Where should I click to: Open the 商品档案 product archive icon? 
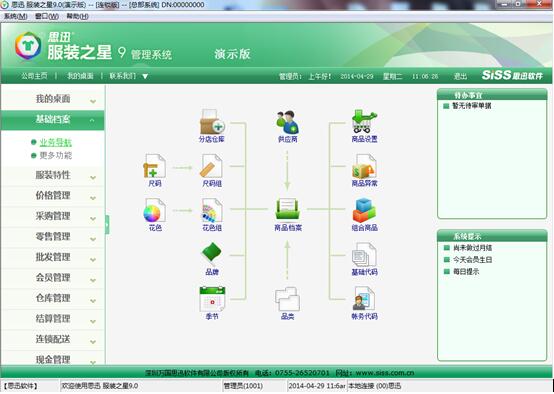(x=287, y=209)
